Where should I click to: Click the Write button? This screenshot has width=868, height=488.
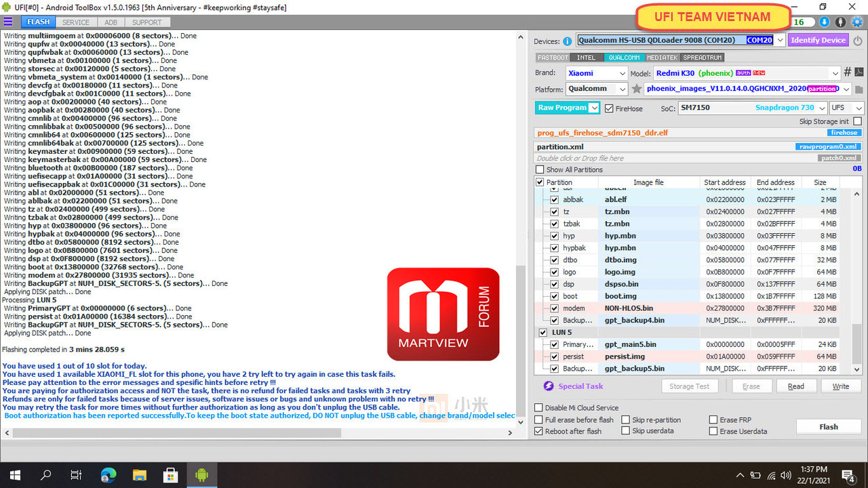tap(840, 386)
